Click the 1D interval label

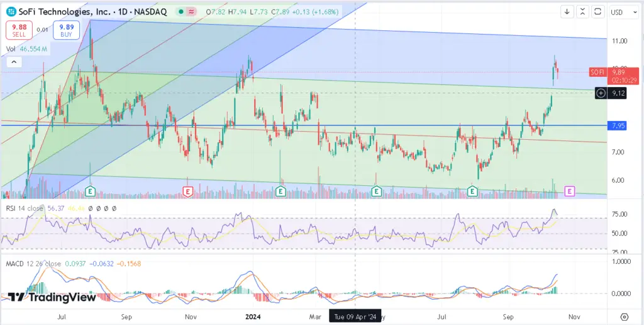click(x=123, y=12)
